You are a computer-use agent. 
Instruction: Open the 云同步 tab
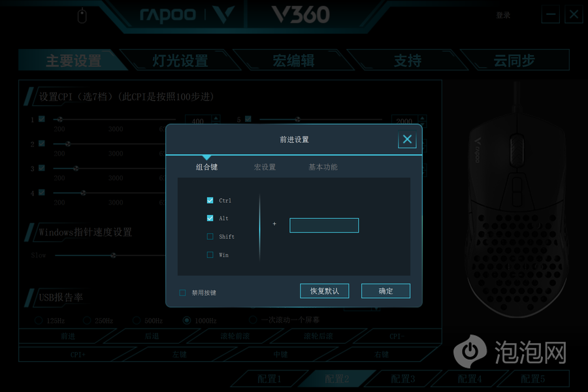(514, 60)
